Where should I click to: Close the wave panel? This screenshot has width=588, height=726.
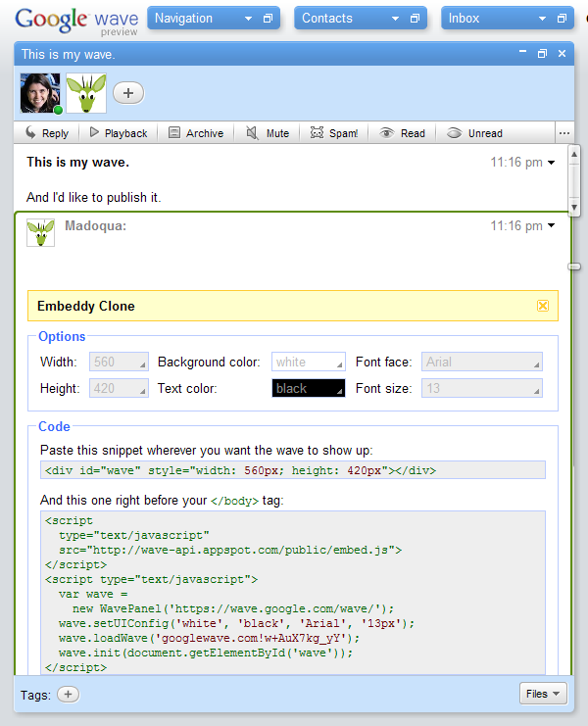click(x=563, y=54)
